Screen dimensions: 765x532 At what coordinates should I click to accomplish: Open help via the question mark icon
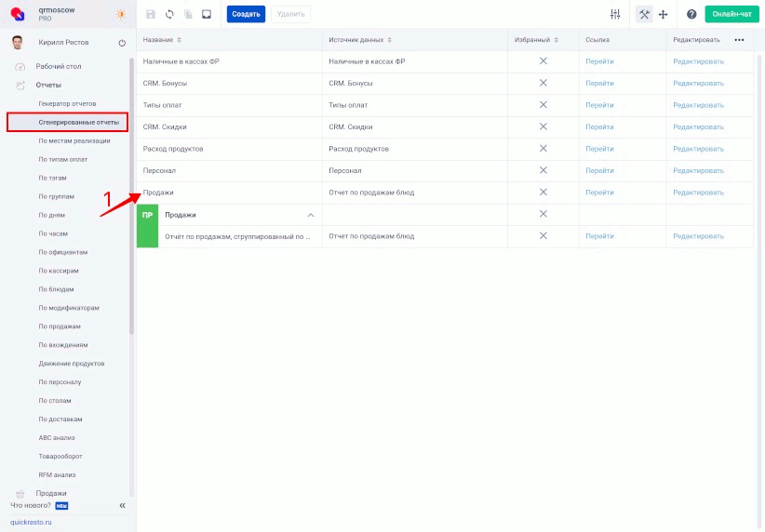coord(691,14)
